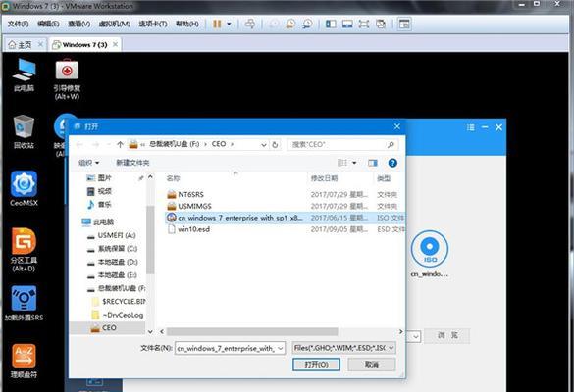574x392 pixels.
Task: Open the 引导修复 boot repair icon
Action: [x=67, y=79]
